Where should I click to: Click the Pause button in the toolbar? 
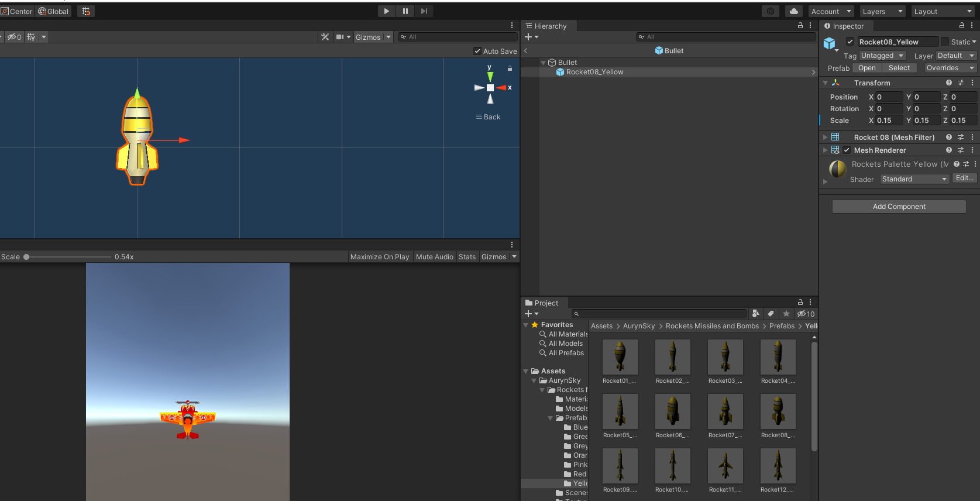tap(405, 11)
